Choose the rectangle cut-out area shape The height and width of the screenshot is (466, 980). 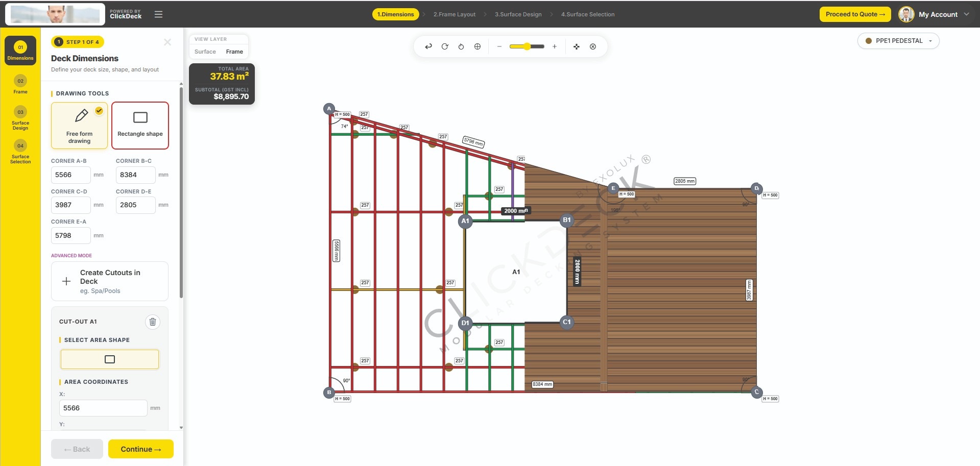110,359
